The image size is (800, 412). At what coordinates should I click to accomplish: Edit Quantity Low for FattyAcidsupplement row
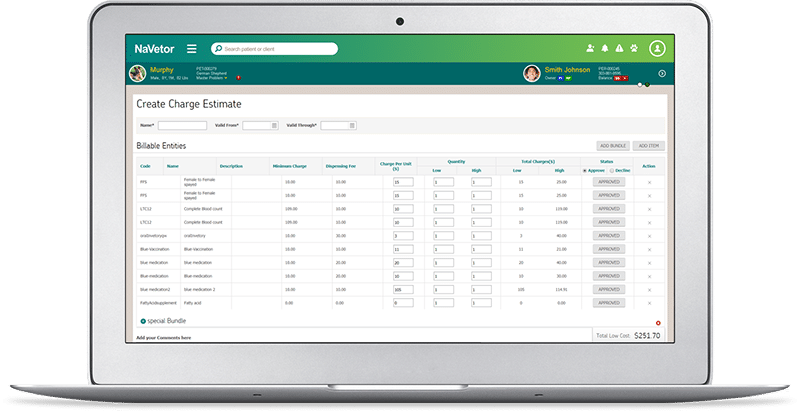443,303
